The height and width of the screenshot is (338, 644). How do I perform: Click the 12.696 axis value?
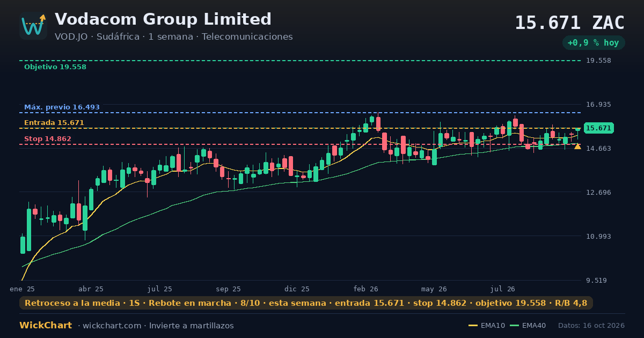point(598,193)
